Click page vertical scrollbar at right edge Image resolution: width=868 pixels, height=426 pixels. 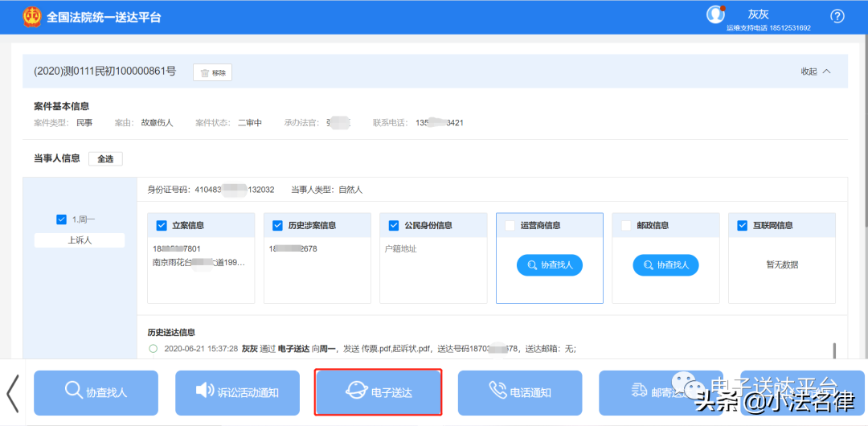click(x=866, y=133)
